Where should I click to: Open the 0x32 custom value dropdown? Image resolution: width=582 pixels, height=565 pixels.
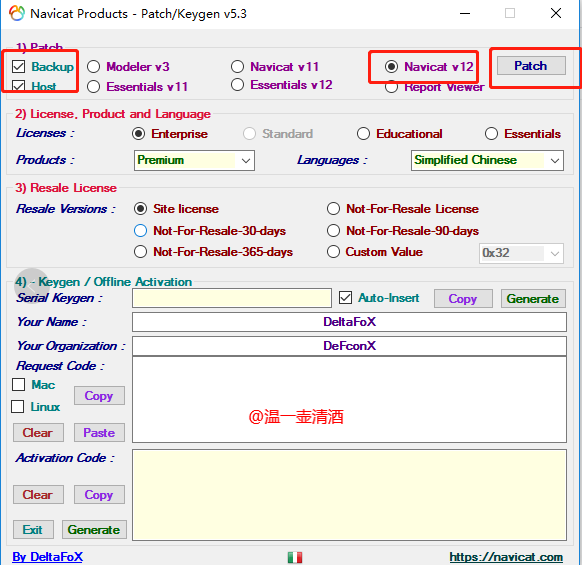pyautogui.click(x=521, y=254)
